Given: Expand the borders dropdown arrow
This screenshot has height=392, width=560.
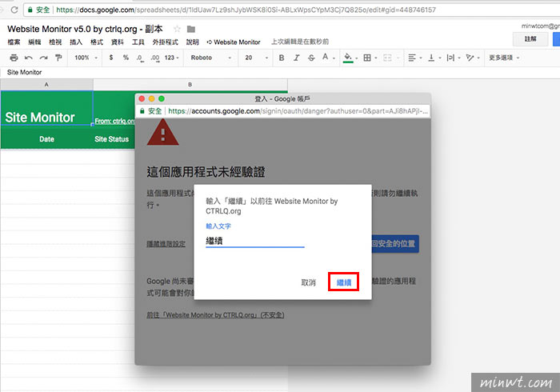Looking at the screenshot, I should coord(376,58).
